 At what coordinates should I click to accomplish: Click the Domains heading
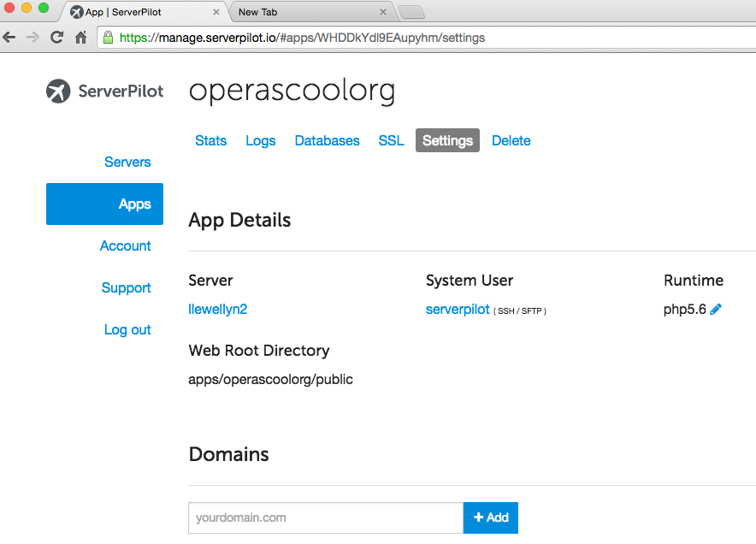228,454
